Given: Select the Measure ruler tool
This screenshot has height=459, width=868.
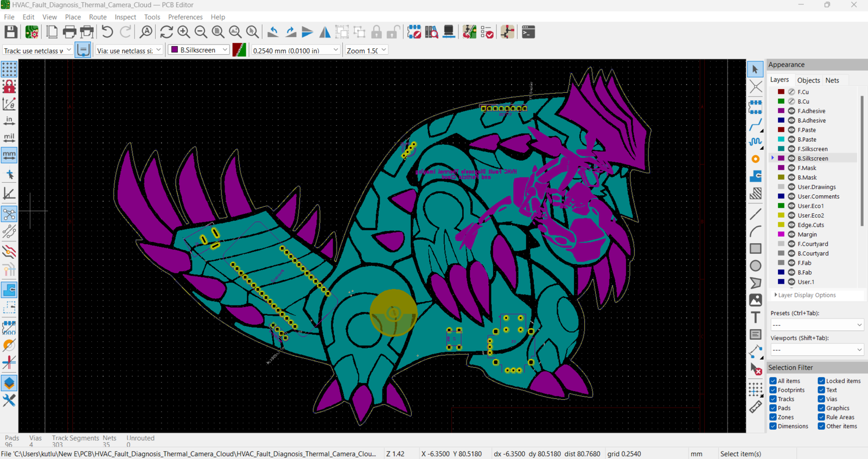Looking at the screenshot, I should (x=755, y=407).
